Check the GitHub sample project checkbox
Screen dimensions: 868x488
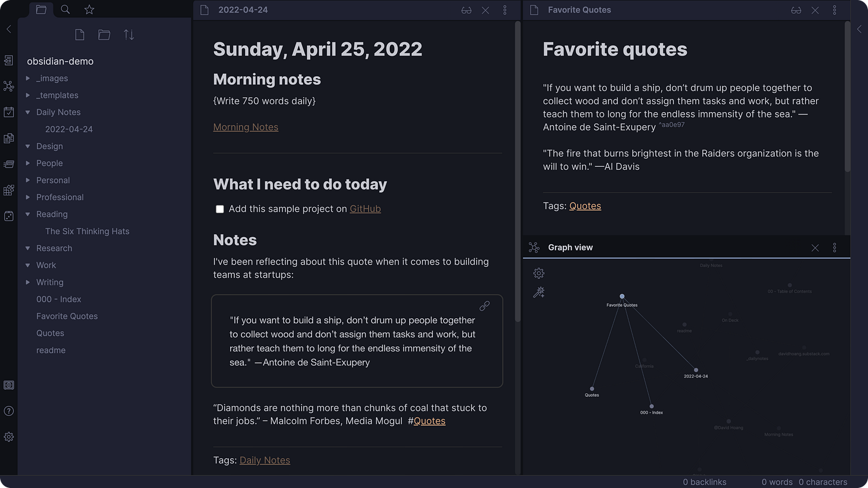coord(220,209)
